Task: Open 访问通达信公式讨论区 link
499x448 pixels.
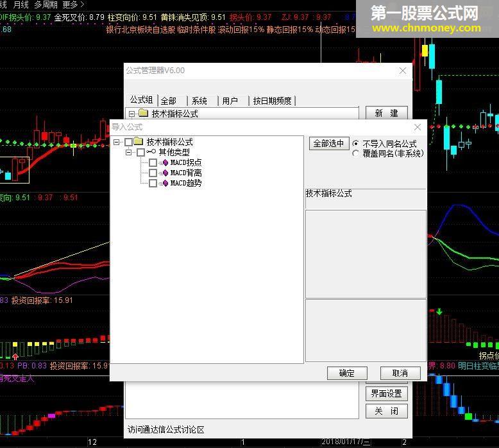Action: click(x=166, y=429)
